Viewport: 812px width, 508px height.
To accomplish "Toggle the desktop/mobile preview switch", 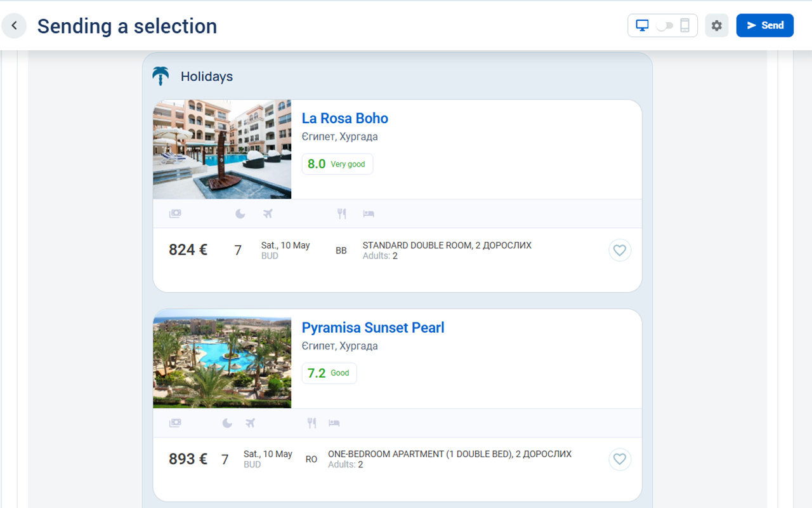I will tap(664, 26).
